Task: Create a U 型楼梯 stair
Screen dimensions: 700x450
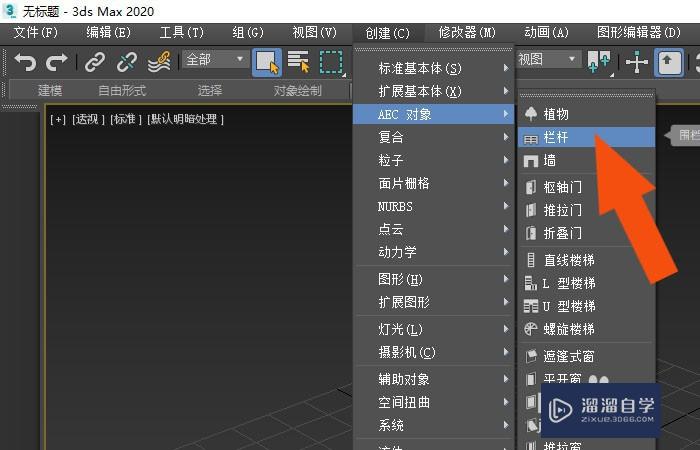Action: pos(587,306)
